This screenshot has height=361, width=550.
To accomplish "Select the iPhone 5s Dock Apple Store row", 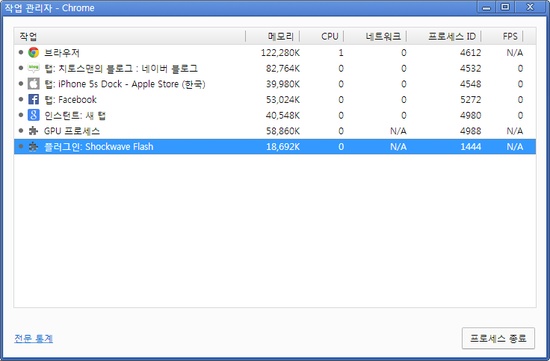I will coord(275,84).
